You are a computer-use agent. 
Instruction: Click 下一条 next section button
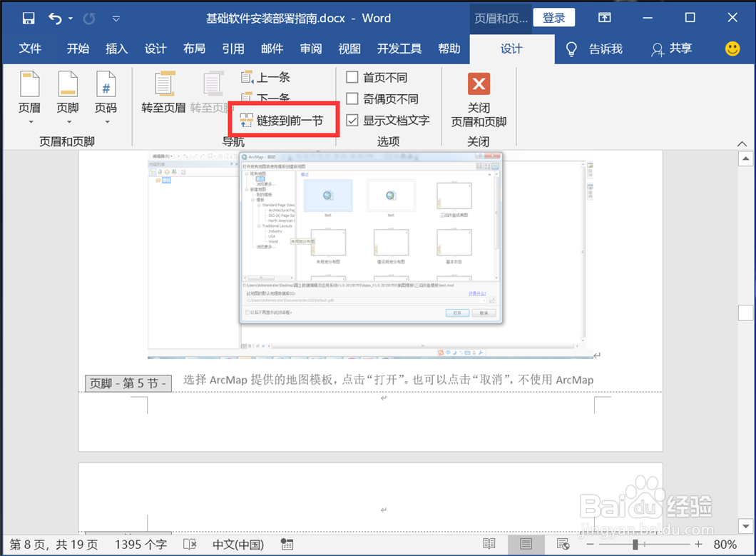point(265,96)
